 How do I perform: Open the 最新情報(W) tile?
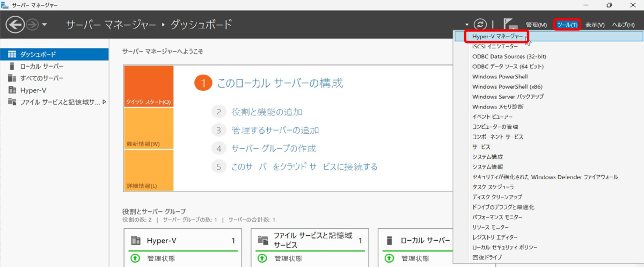pos(149,128)
